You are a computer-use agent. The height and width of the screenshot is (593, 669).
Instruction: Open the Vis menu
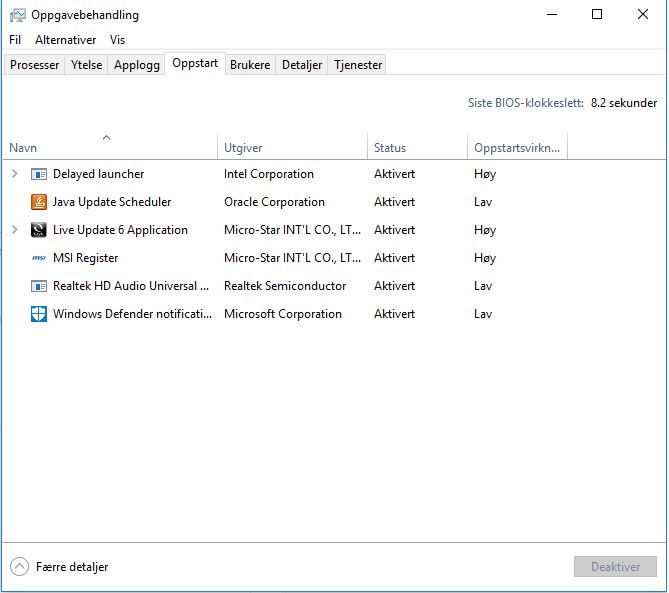point(117,40)
